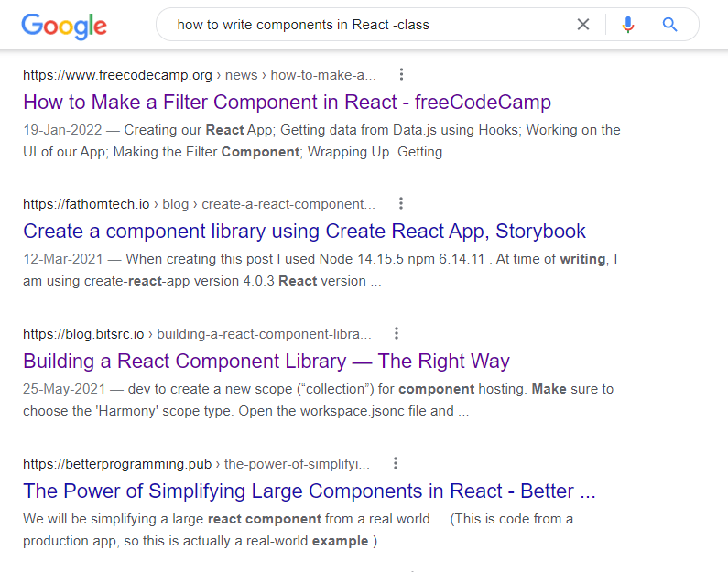
Task: Click the freecodecamp.org URL breadcrumb
Action: point(200,75)
